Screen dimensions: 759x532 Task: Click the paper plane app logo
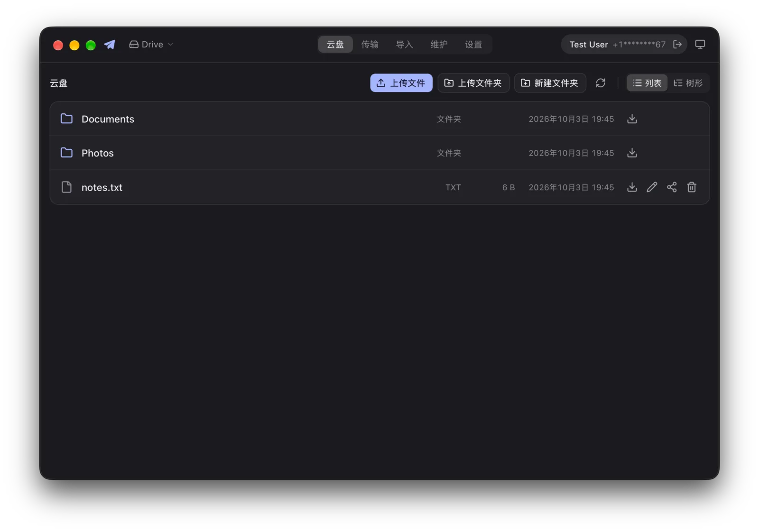110,45
